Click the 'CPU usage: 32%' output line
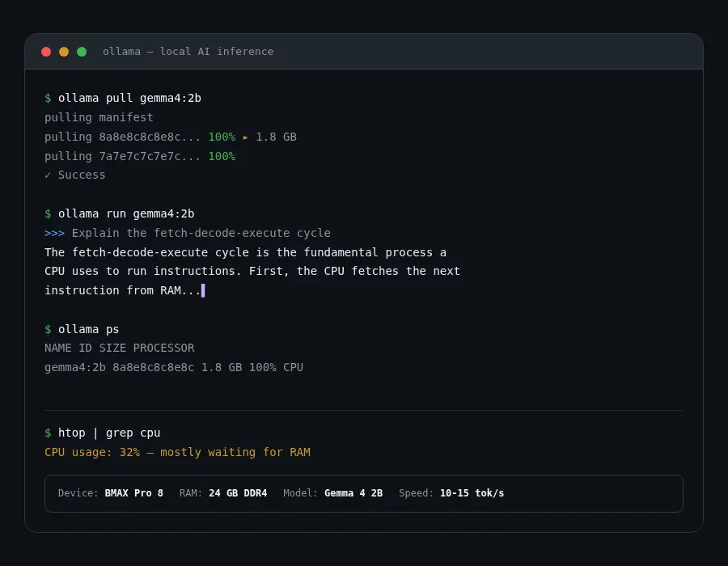Screen dimensions: 728x566 click(177, 452)
